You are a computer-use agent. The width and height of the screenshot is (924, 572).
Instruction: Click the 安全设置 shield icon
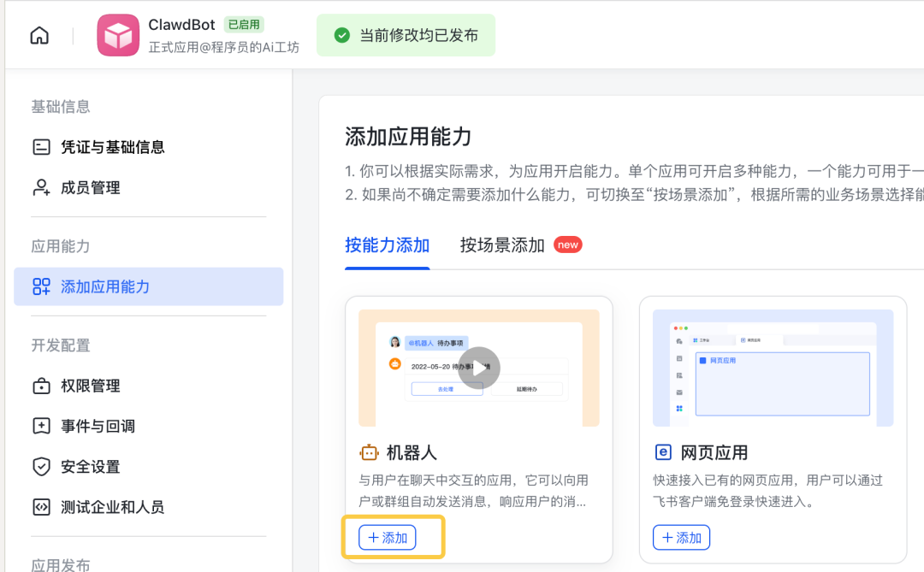pyautogui.click(x=41, y=467)
